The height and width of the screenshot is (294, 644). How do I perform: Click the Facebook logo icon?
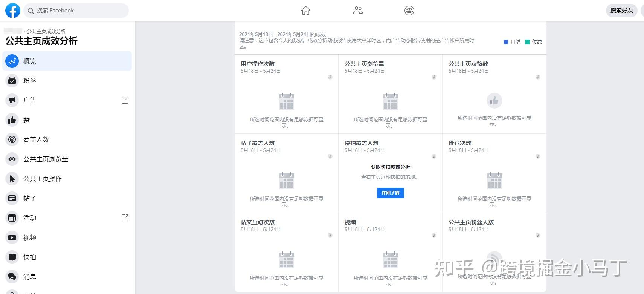coord(12,11)
